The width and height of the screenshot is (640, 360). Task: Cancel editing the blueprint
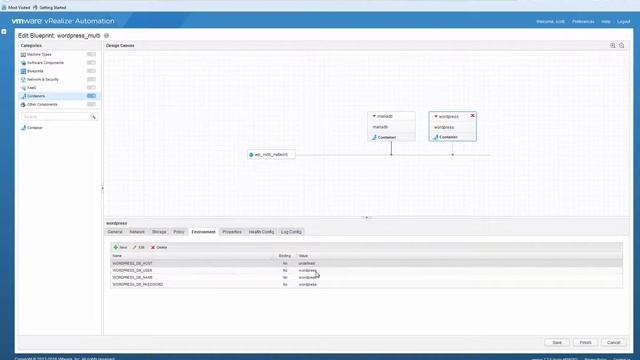pos(613,342)
